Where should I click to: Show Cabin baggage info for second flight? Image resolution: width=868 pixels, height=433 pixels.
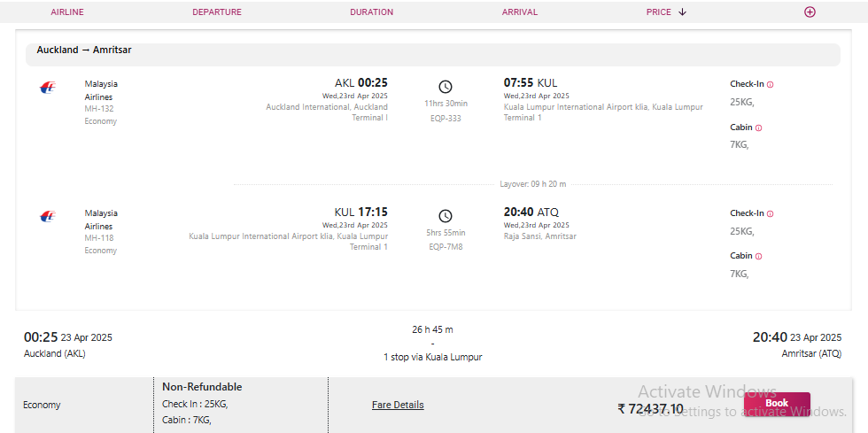[x=758, y=256]
